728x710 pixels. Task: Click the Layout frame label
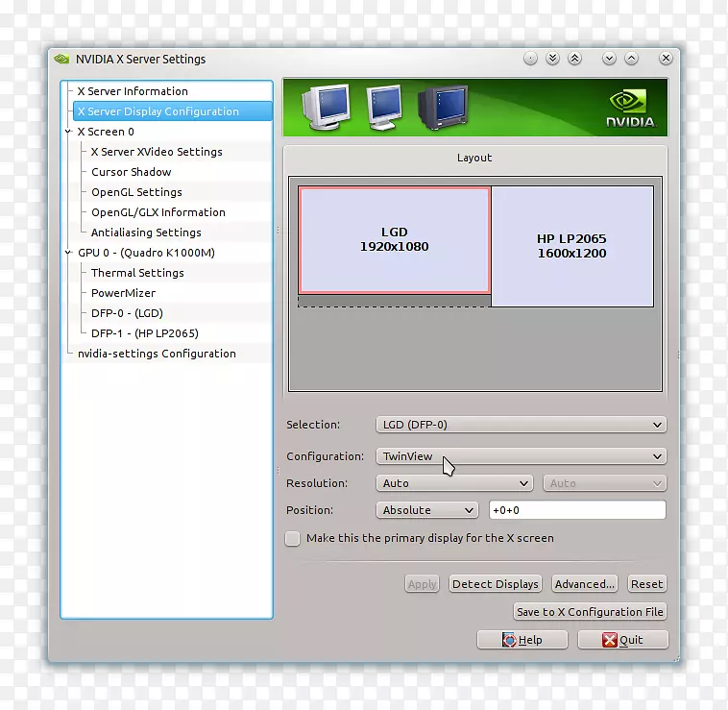pyautogui.click(x=474, y=158)
